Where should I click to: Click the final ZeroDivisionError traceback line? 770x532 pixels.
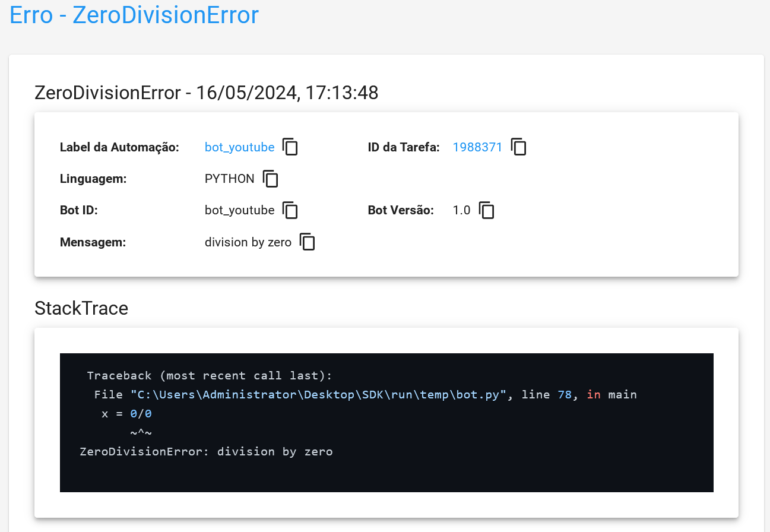click(x=206, y=452)
